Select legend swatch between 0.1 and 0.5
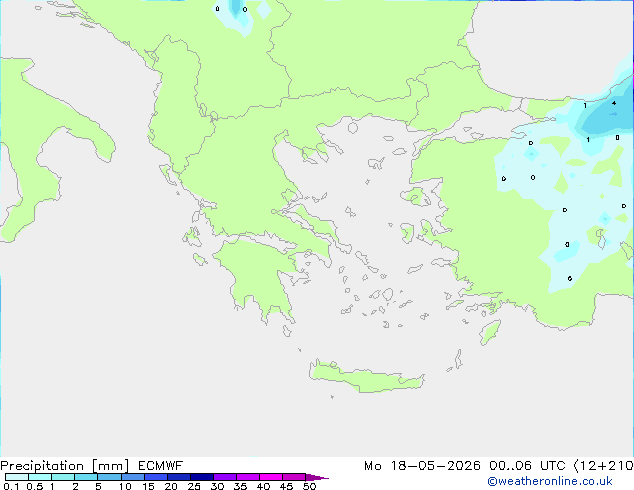The image size is (634, 490). [x=17, y=477]
